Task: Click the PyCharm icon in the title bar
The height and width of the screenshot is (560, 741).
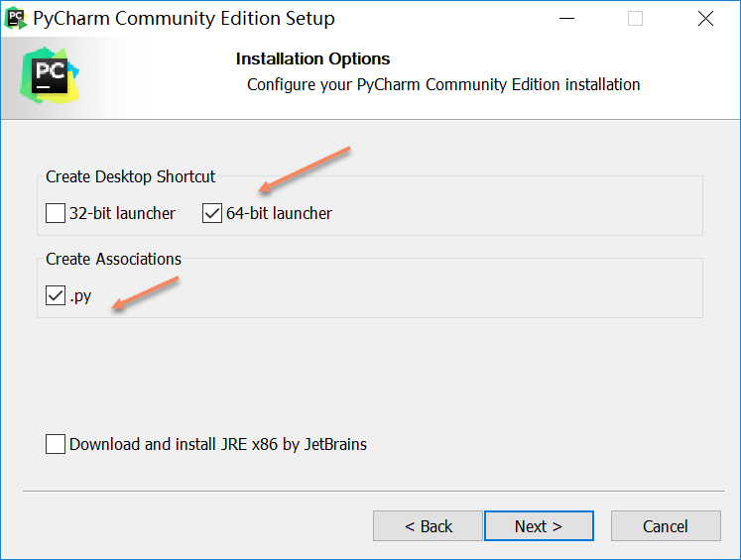Action: 16,18
